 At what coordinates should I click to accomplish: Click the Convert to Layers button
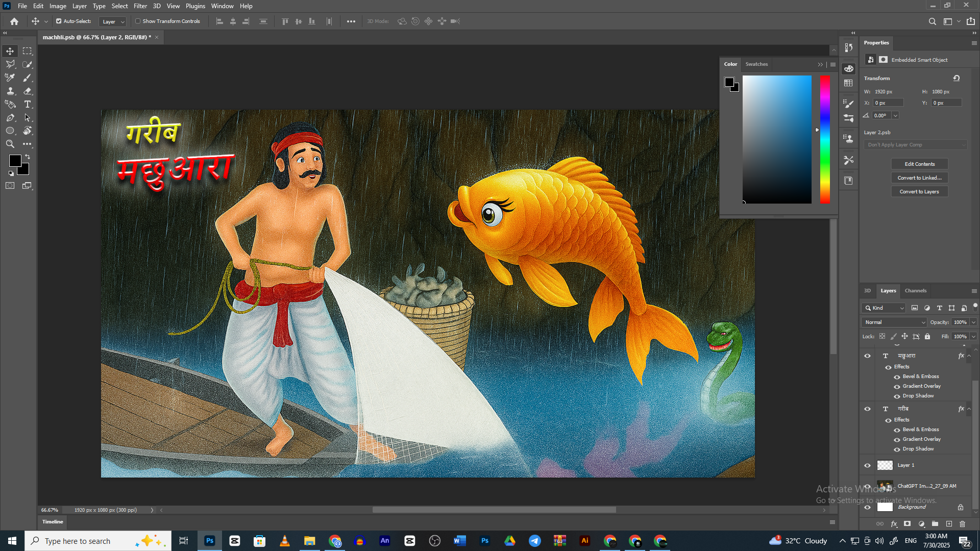(919, 192)
